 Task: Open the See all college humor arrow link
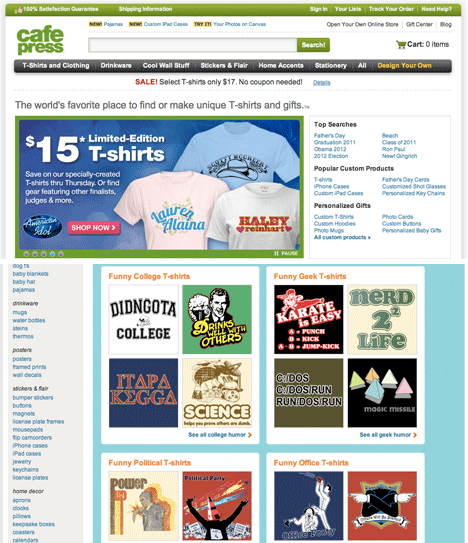[220, 435]
